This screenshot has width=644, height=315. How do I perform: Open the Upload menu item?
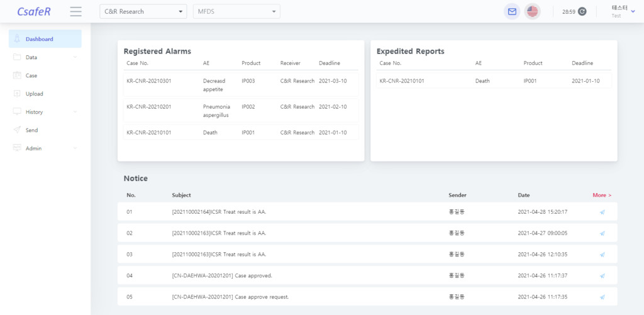(45, 93)
